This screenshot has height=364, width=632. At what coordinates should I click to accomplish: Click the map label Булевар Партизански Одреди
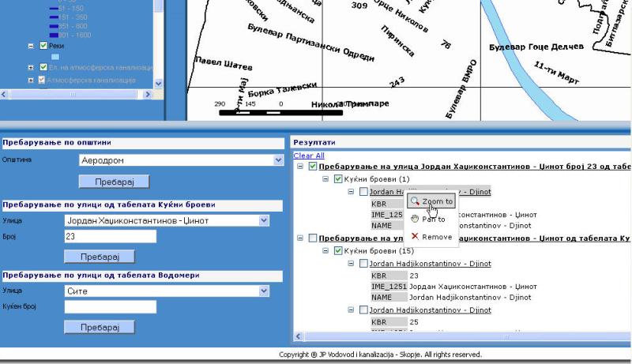point(310,43)
